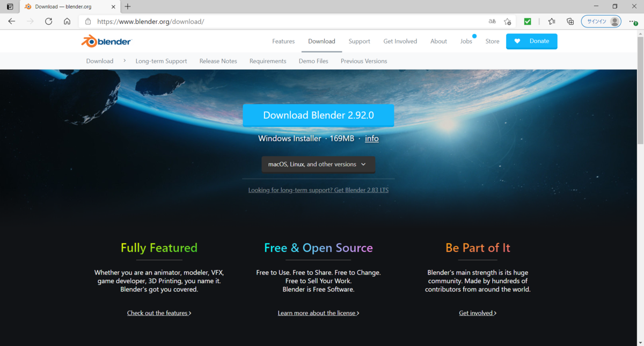This screenshot has width=644, height=346.
Task: Follow Check out the features link
Action: 159,313
